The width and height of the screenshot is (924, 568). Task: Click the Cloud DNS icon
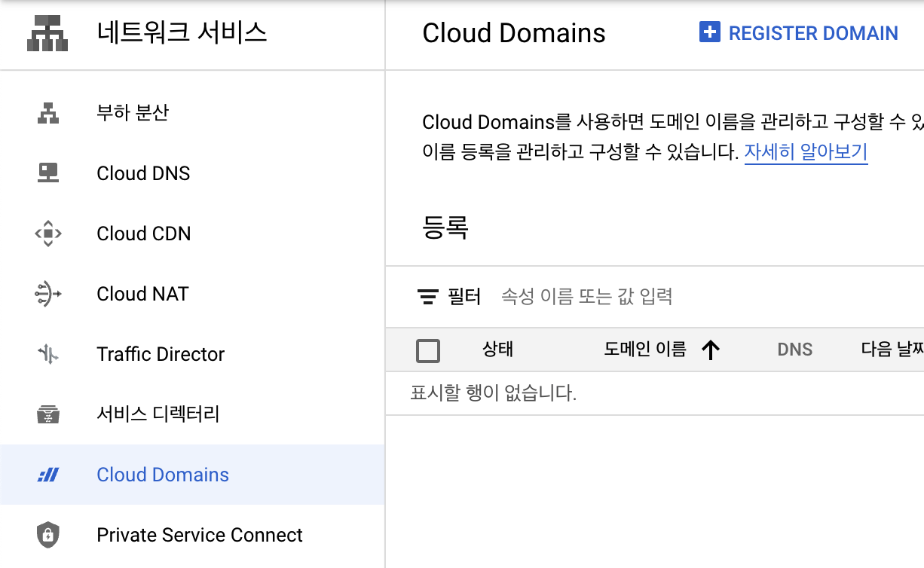[x=48, y=173]
